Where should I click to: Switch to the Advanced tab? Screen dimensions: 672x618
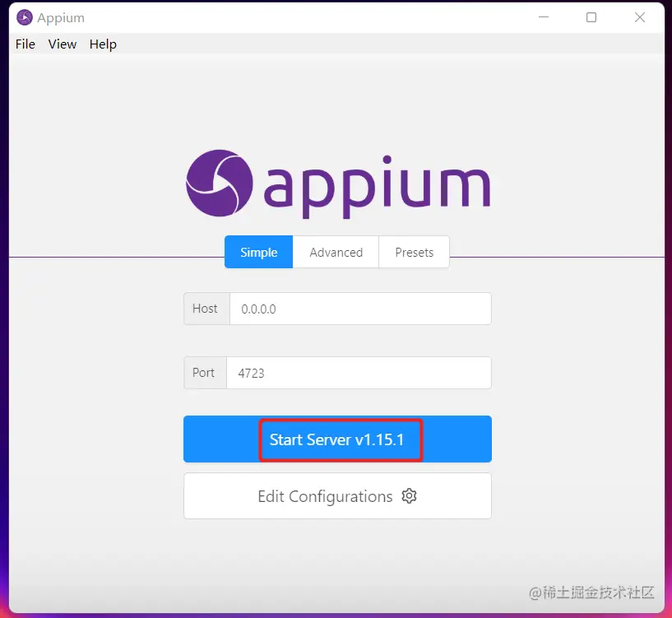(336, 252)
